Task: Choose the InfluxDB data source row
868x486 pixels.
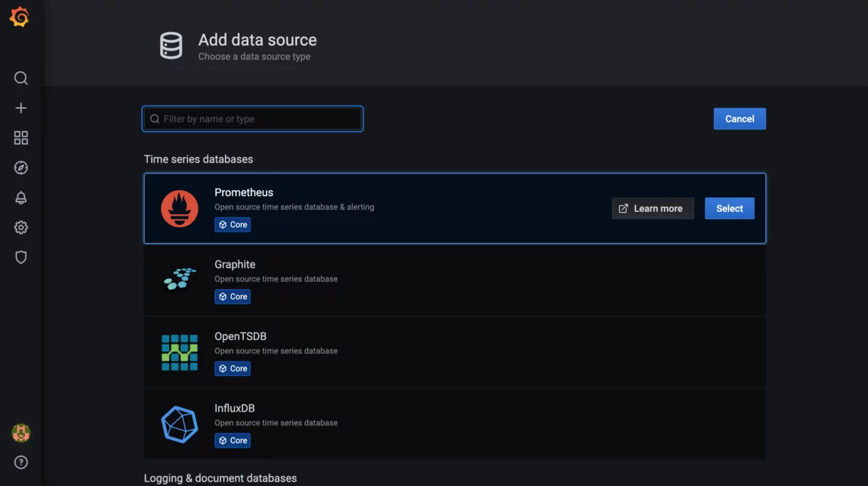Action: coord(455,425)
